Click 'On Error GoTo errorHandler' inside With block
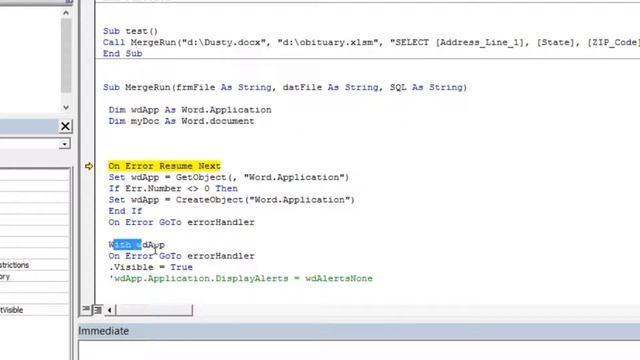The height and width of the screenshot is (360, 640). tap(181, 256)
